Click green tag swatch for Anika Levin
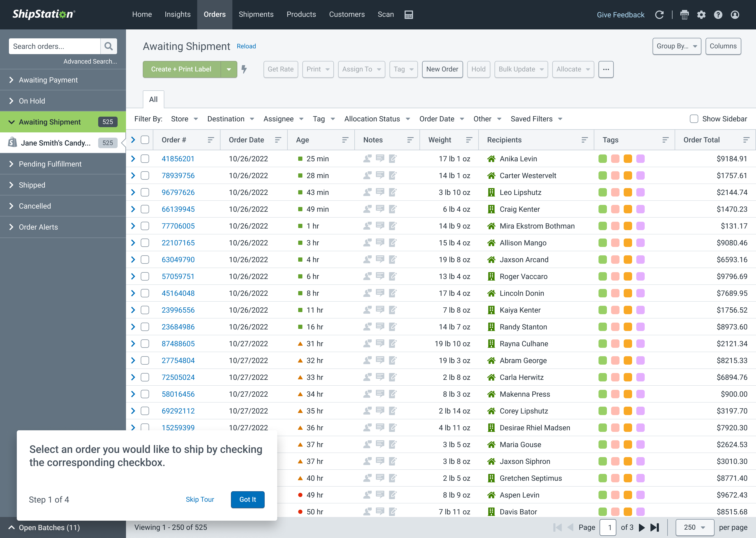The image size is (756, 538). [x=602, y=159]
